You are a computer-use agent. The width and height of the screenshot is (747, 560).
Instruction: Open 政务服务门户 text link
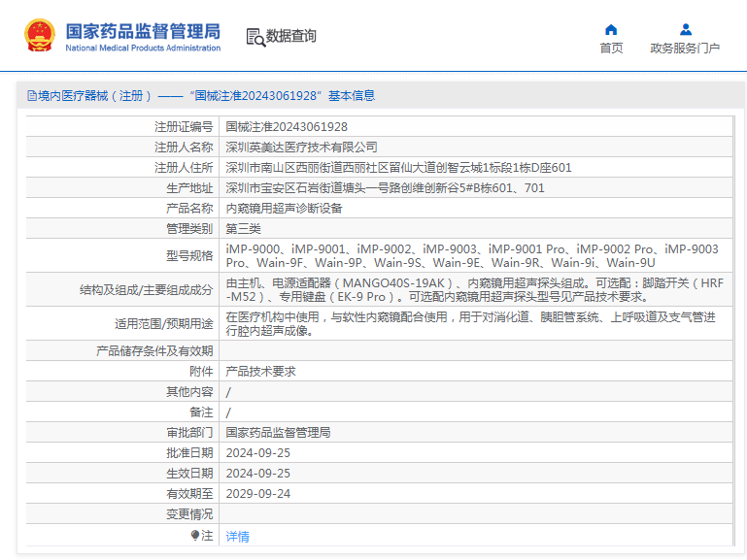click(685, 49)
